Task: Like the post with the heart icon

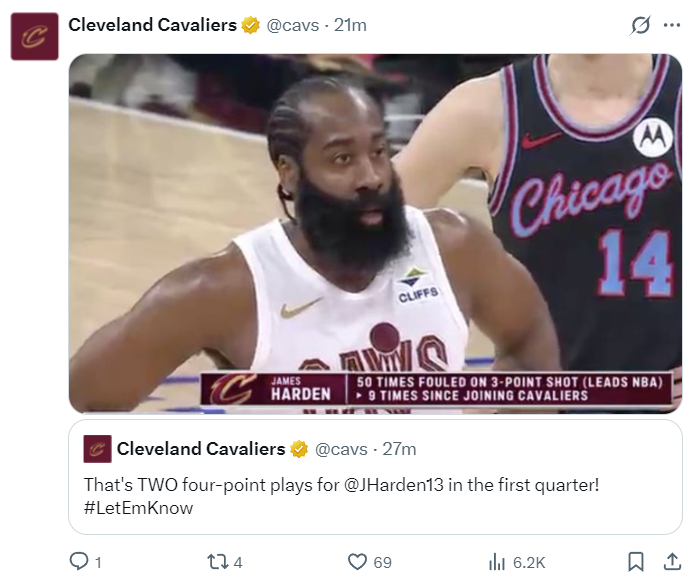Action: click(x=357, y=562)
